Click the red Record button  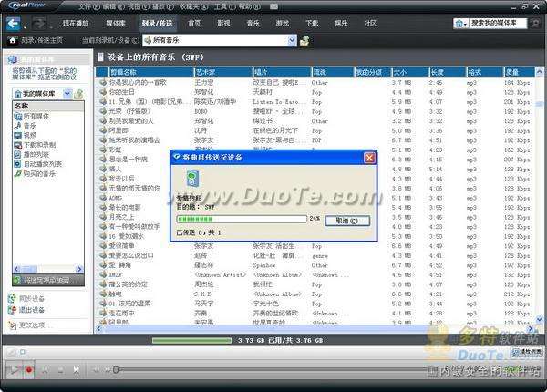(30, 369)
